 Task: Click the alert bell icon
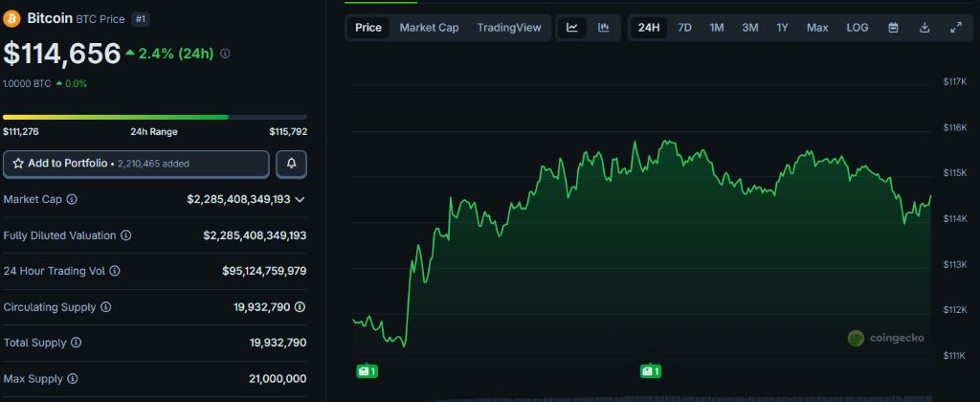coord(291,164)
